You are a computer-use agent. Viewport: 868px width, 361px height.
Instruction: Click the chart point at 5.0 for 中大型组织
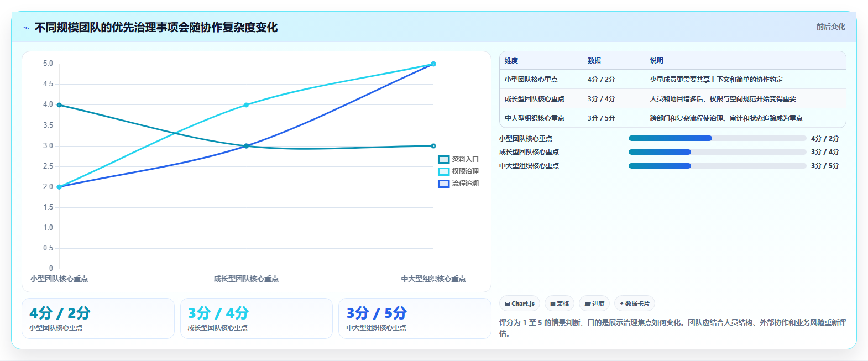[433, 64]
